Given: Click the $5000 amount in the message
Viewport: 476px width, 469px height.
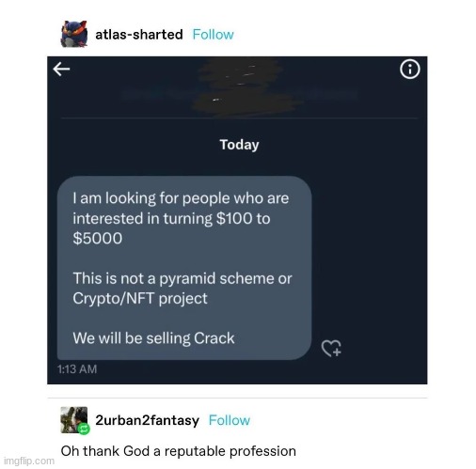Looking at the screenshot, I should [x=98, y=238].
